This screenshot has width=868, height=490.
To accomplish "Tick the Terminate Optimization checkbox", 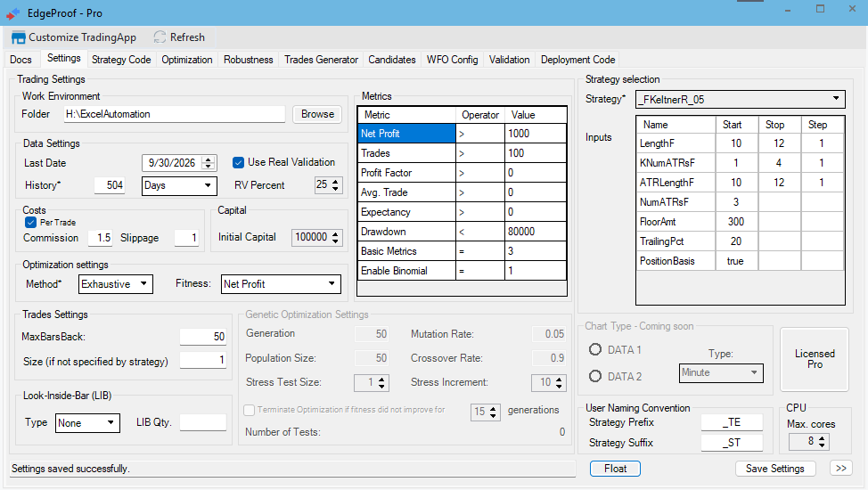I will click(250, 410).
